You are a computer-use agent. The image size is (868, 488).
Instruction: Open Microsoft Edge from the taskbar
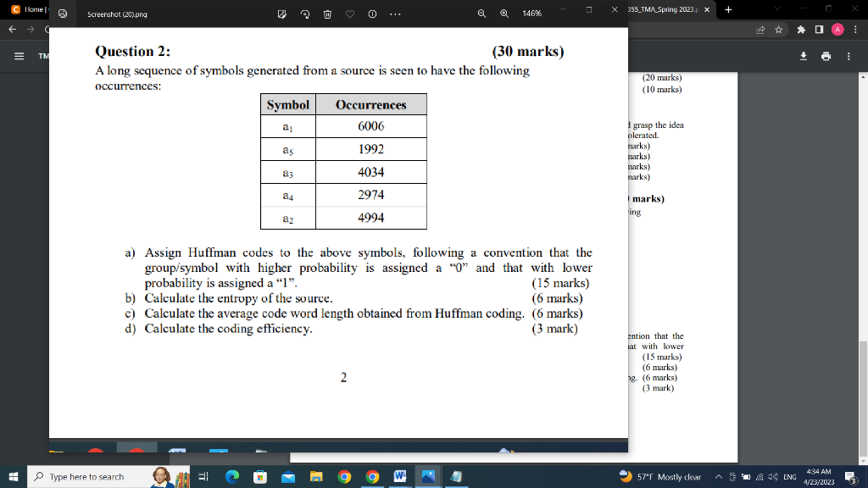(x=231, y=477)
